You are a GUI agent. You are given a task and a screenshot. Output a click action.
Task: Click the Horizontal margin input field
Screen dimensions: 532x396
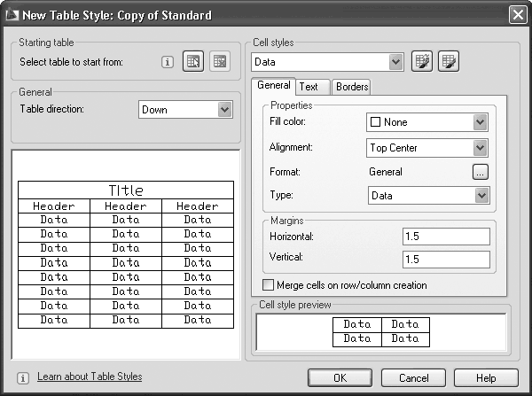click(445, 237)
